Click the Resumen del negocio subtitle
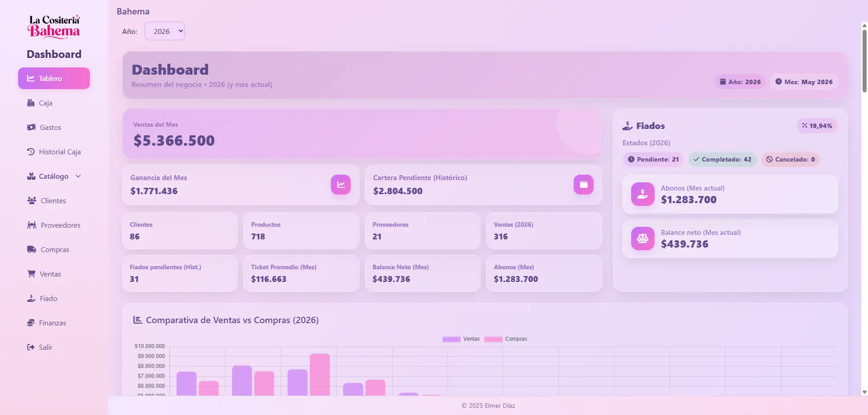868x415 pixels. [x=202, y=85]
